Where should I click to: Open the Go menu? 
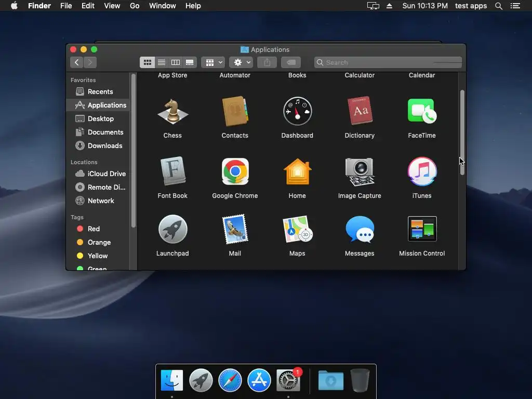135,6
